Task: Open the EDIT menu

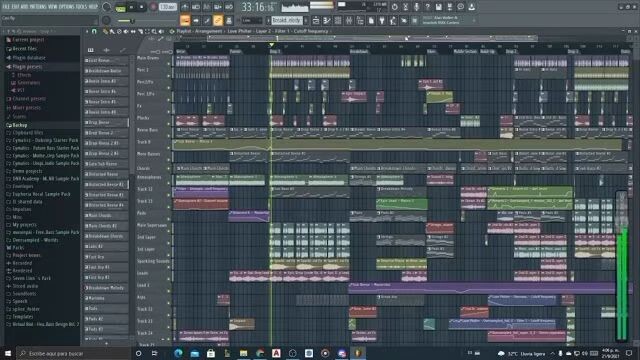Action: [x=15, y=7]
